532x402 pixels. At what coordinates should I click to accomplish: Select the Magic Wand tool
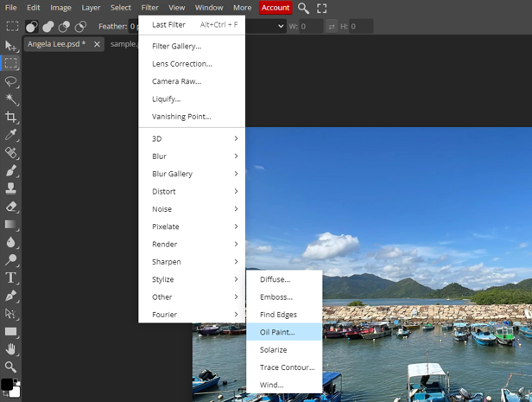point(11,99)
